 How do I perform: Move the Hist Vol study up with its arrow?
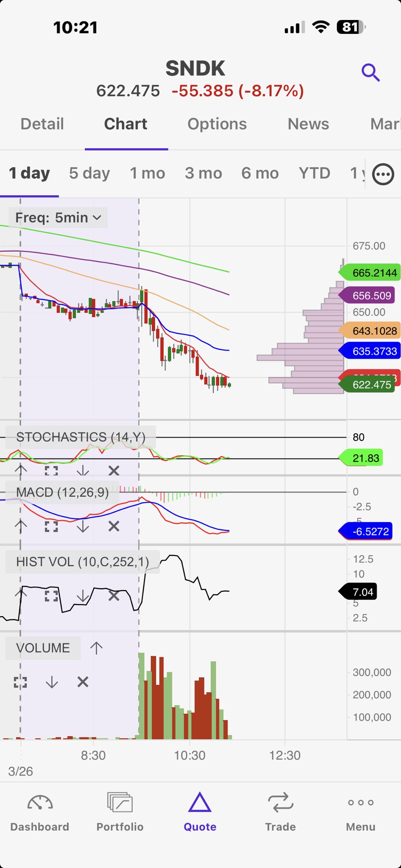point(21,596)
